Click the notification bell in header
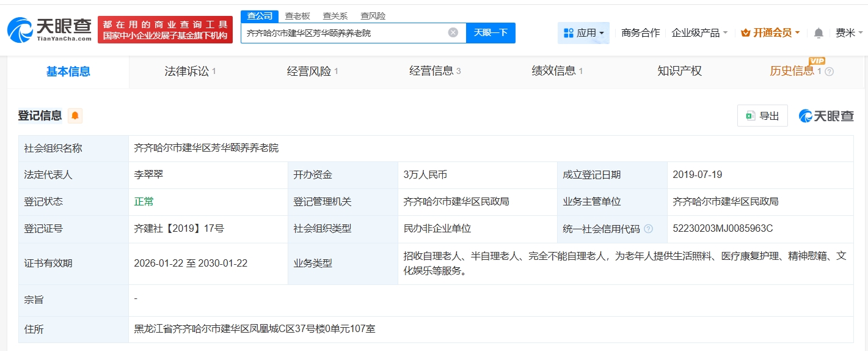 pos(819,33)
